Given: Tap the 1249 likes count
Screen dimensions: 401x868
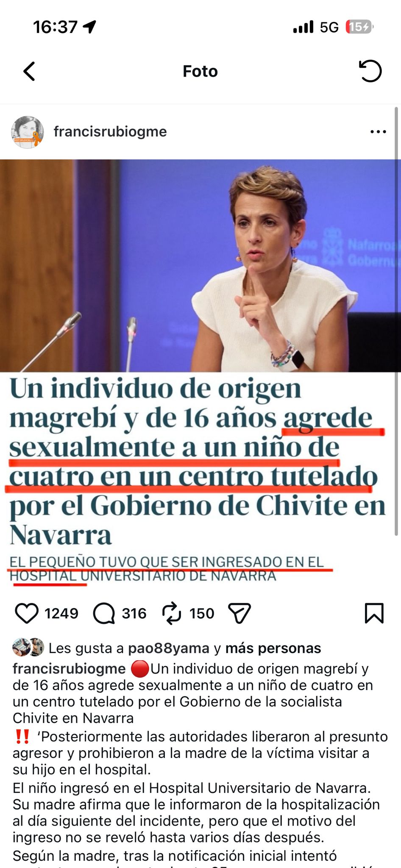Looking at the screenshot, I should click(61, 613).
